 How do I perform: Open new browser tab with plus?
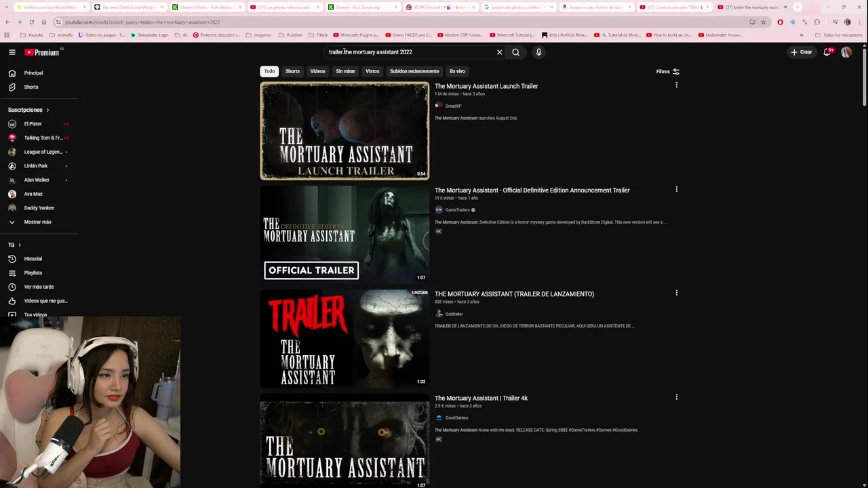click(797, 7)
